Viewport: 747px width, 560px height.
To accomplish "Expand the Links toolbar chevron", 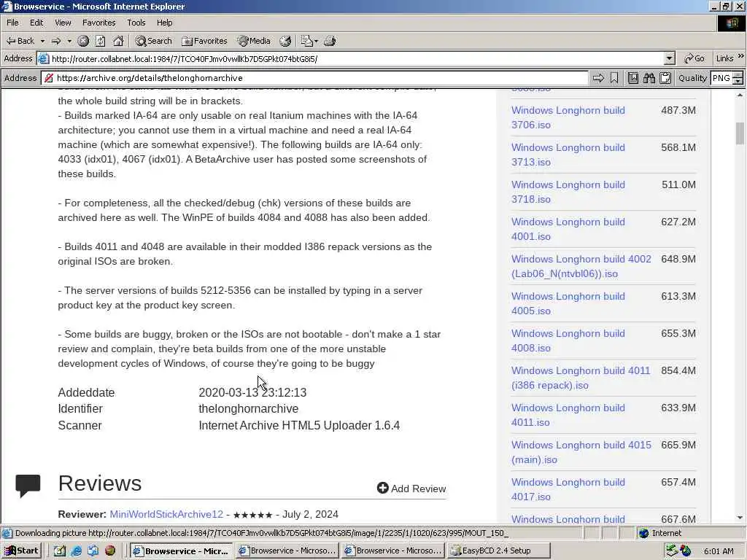I will tap(741, 57).
